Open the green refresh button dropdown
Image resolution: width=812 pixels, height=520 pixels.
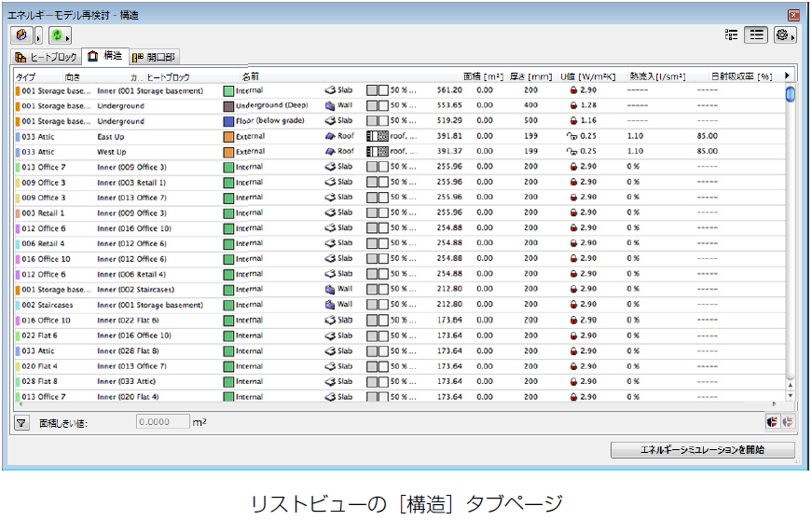(x=60, y=35)
